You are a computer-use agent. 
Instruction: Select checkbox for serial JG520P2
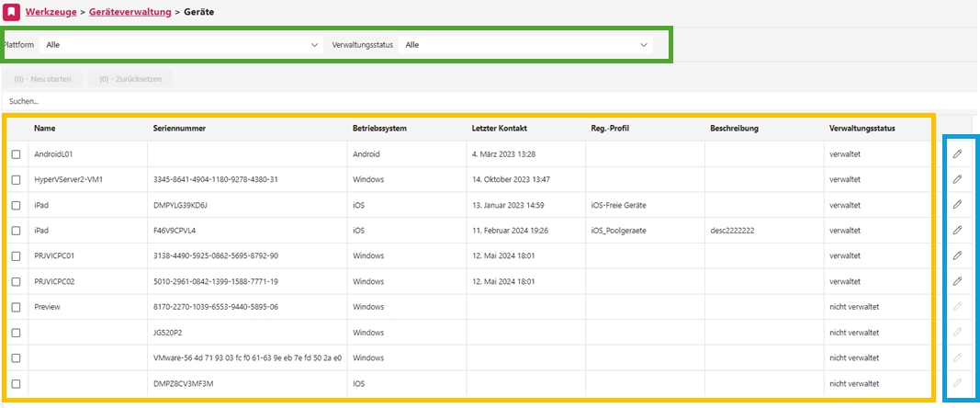point(16,332)
